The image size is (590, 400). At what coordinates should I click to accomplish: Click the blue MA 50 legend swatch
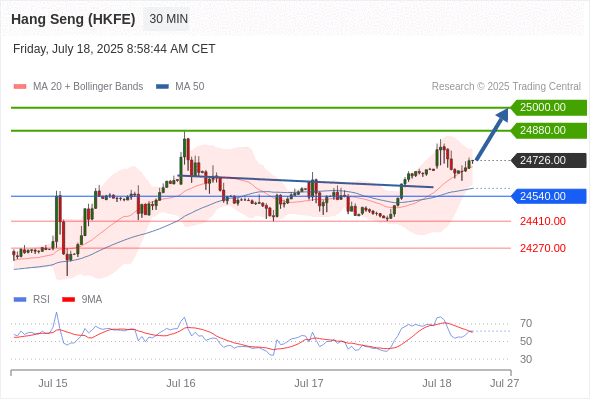pyautogui.click(x=162, y=87)
